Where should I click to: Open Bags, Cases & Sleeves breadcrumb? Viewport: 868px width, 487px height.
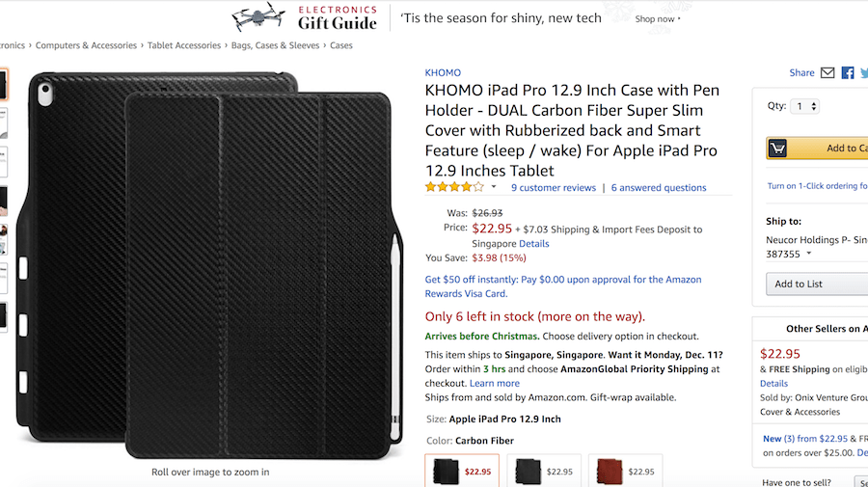(x=275, y=45)
